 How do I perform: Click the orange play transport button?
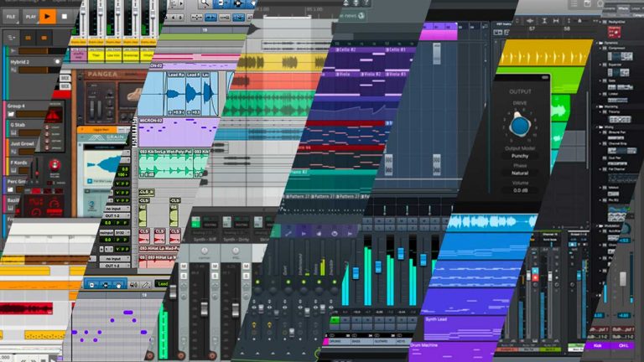click(x=48, y=17)
